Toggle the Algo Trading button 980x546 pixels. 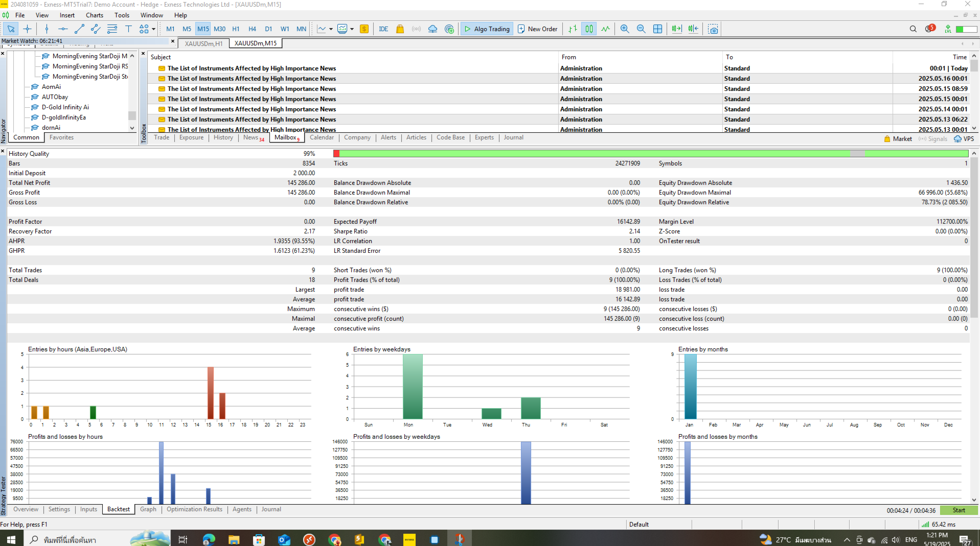click(x=487, y=29)
